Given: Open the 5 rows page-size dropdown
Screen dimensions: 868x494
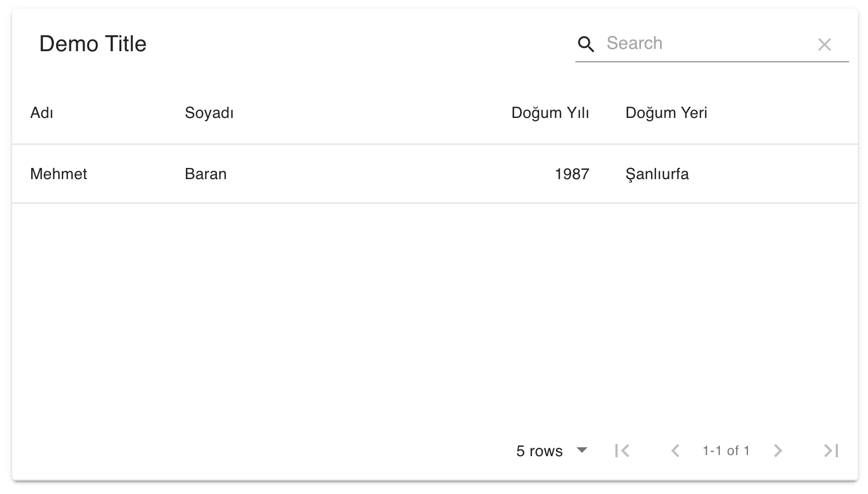Looking at the screenshot, I should [x=540, y=451].
